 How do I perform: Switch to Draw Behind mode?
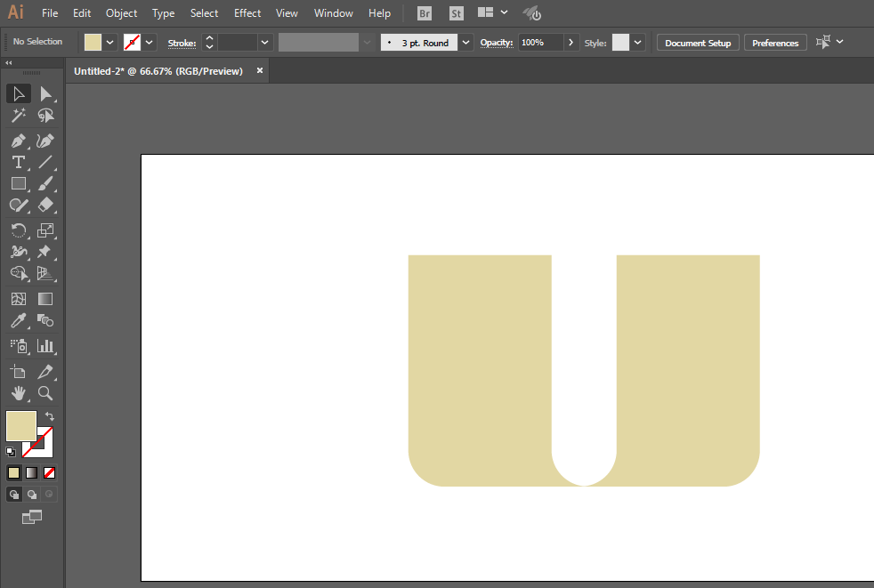(x=32, y=495)
